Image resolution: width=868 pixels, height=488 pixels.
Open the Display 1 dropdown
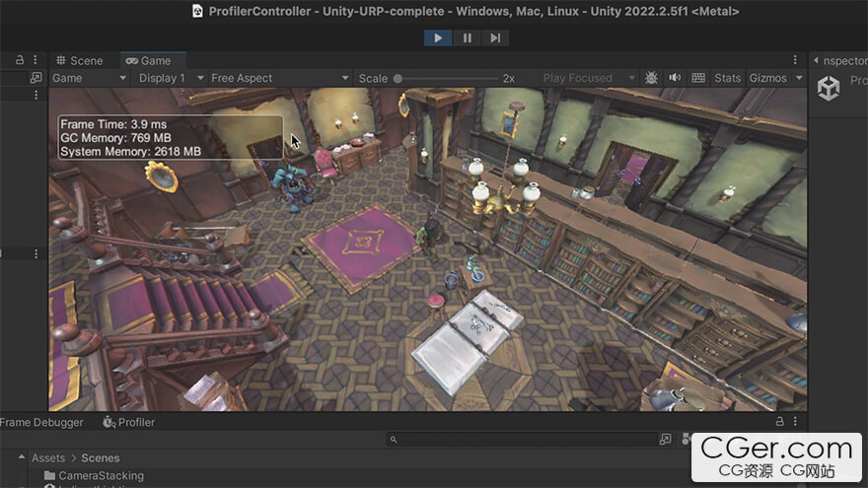tap(170, 78)
